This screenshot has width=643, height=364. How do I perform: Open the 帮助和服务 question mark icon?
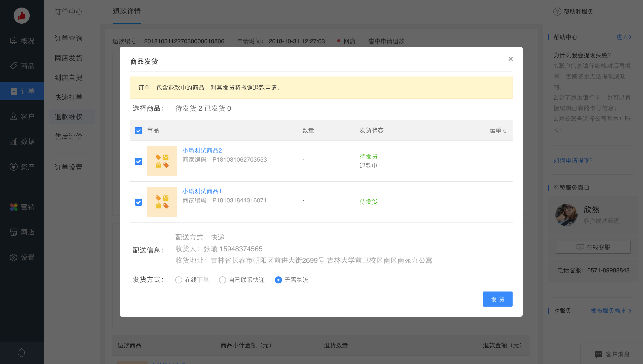pyautogui.click(x=557, y=11)
